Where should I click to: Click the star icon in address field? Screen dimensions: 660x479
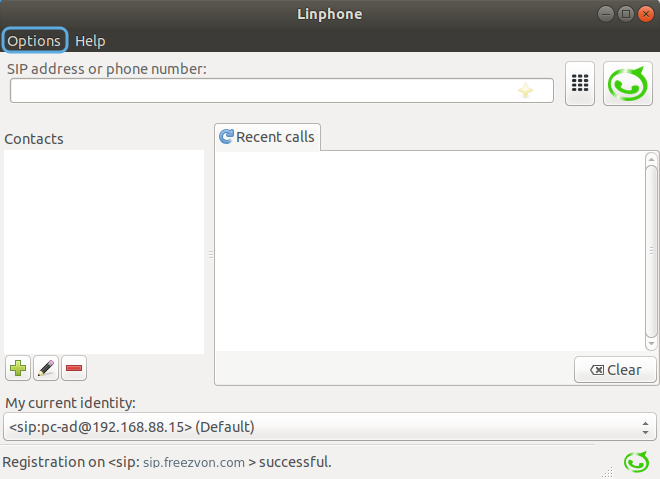pos(525,90)
